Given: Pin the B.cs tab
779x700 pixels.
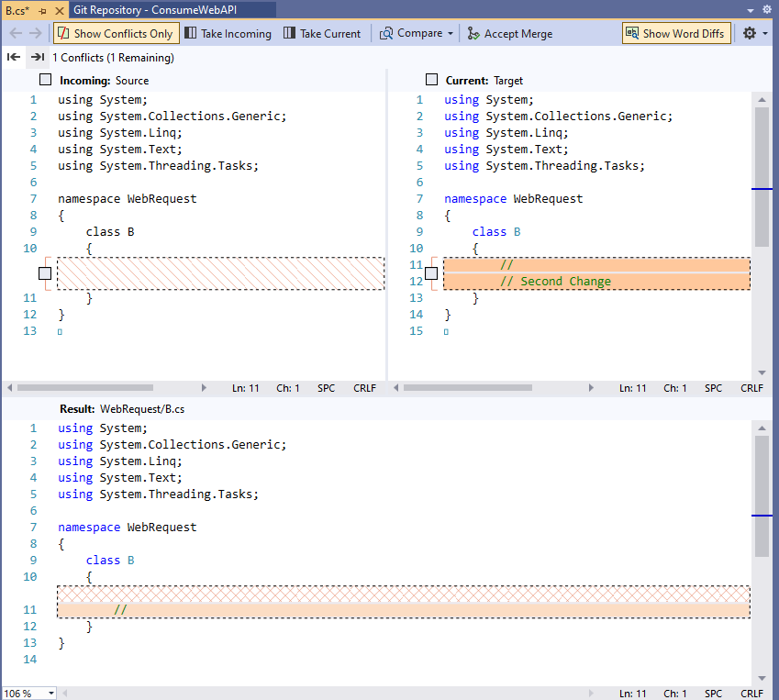Looking at the screenshot, I should (x=43, y=10).
